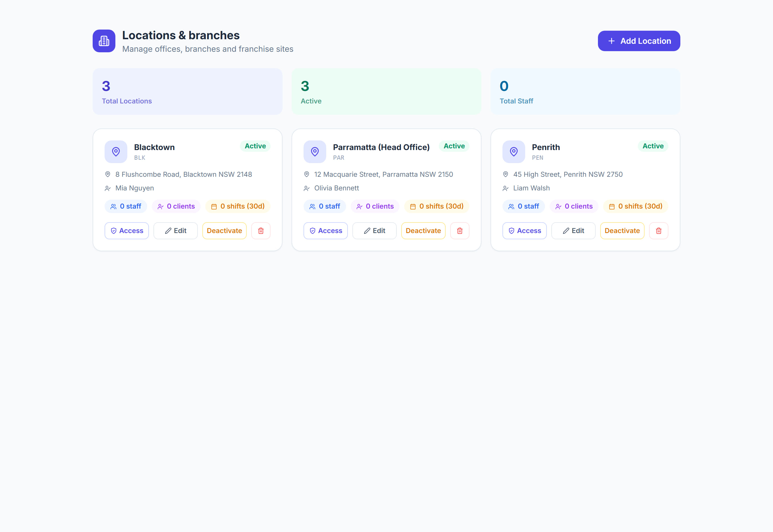The height and width of the screenshot is (532, 773).
Task: Click the PAR location code
Action: (x=338, y=158)
